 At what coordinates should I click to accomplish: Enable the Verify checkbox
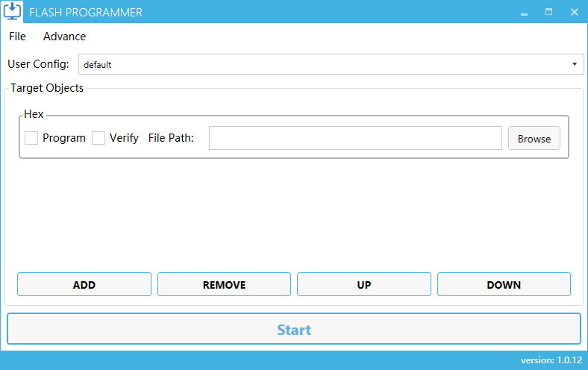98,138
